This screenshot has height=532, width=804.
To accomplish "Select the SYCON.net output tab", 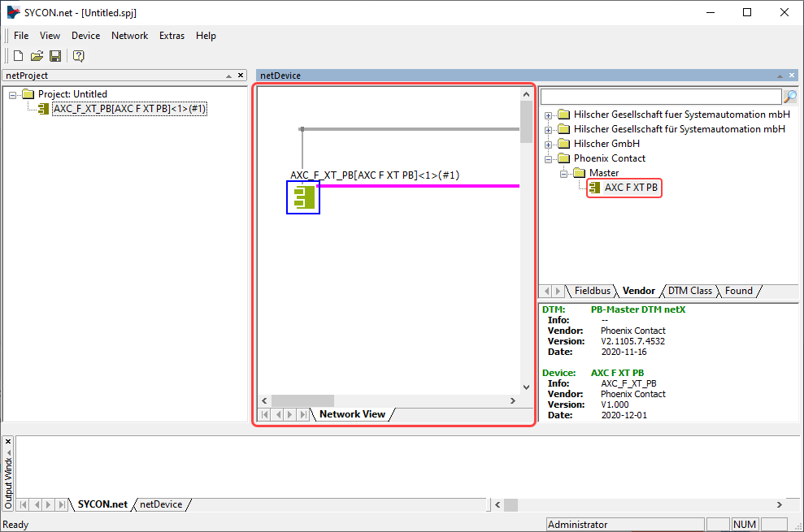I will [102, 504].
